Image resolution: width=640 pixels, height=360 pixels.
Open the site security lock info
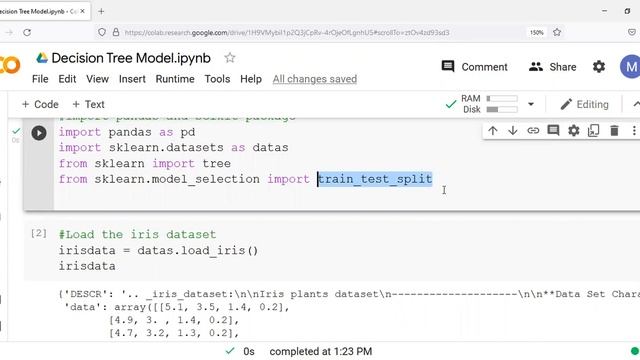pyautogui.click(x=116, y=32)
